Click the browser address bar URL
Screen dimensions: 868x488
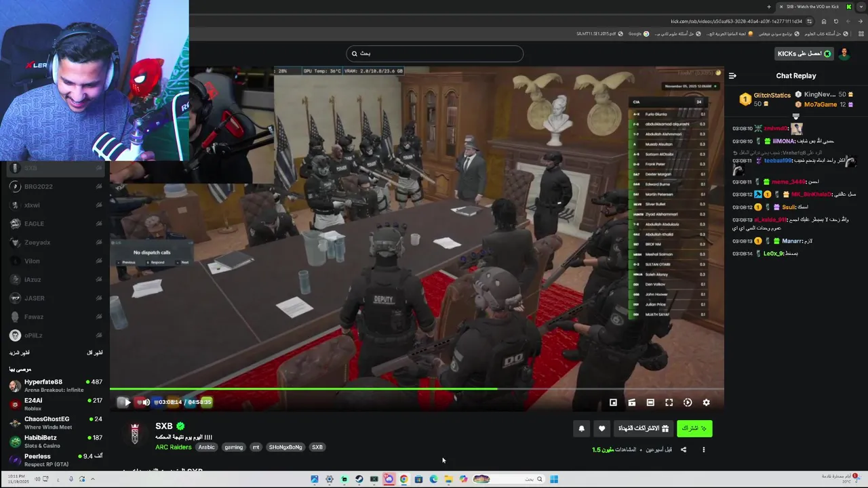736,21
